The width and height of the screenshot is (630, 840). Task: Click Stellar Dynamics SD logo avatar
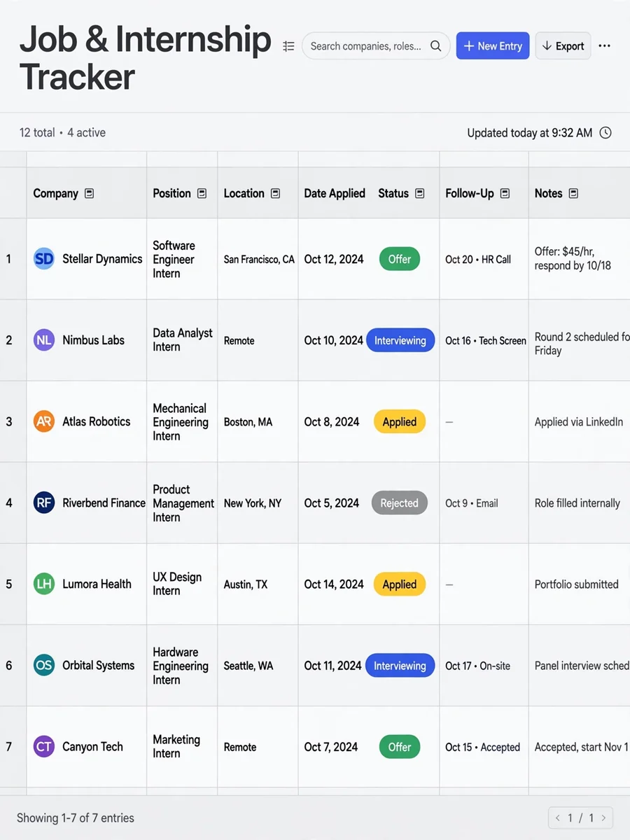pyautogui.click(x=44, y=259)
